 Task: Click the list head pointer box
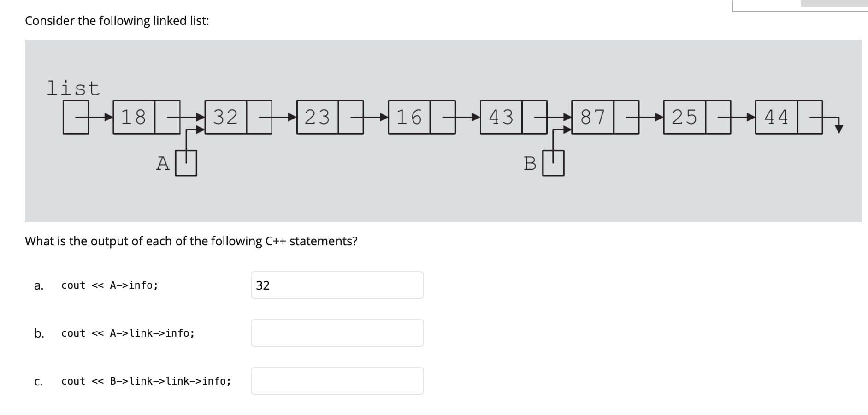point(76,118)
